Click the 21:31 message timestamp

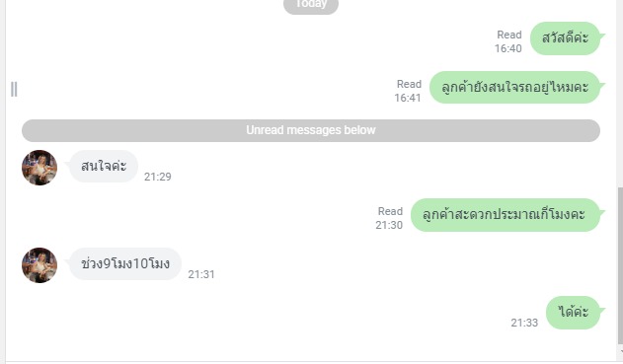(201, 274)
